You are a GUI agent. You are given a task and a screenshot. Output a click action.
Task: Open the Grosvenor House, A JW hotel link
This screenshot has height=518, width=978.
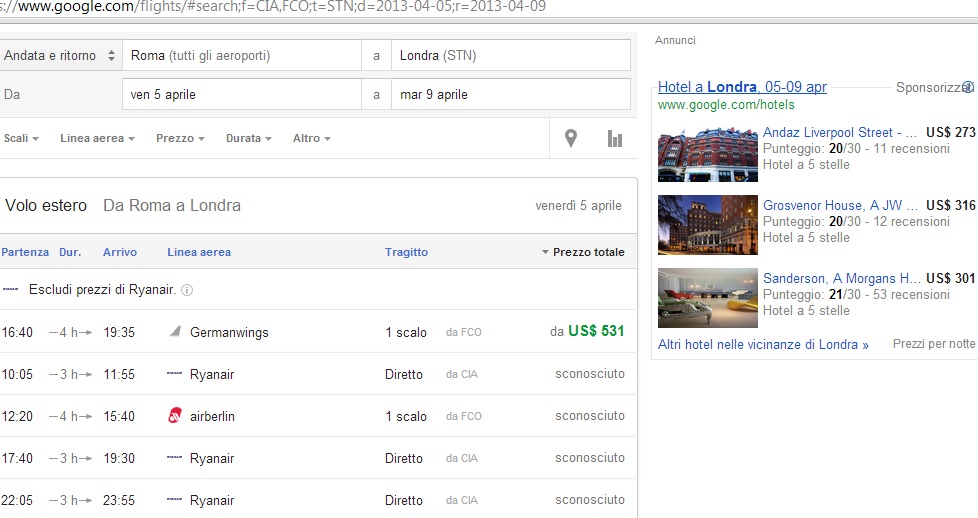[x=840, y=205]
